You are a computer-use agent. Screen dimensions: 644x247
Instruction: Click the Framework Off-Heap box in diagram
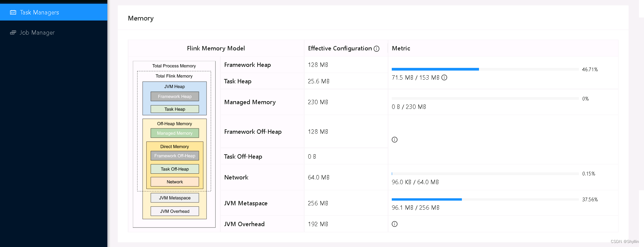175,156
